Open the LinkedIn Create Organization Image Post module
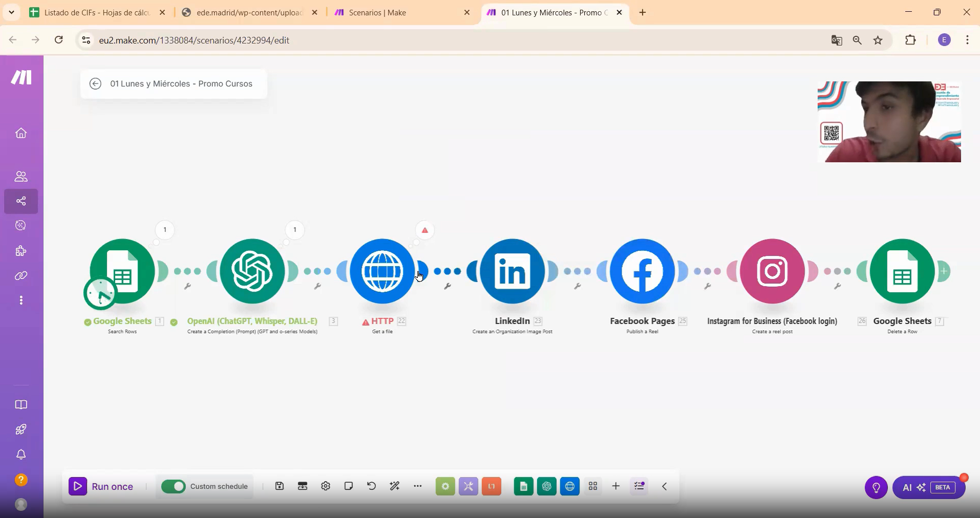Screen dimensions: 980x518 pos(513,271)
